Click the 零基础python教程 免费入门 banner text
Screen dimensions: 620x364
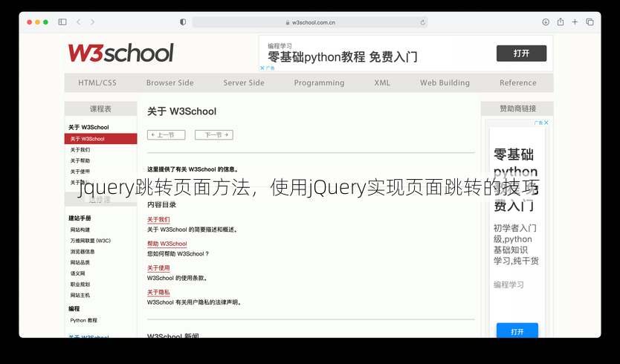pos(343,57)
